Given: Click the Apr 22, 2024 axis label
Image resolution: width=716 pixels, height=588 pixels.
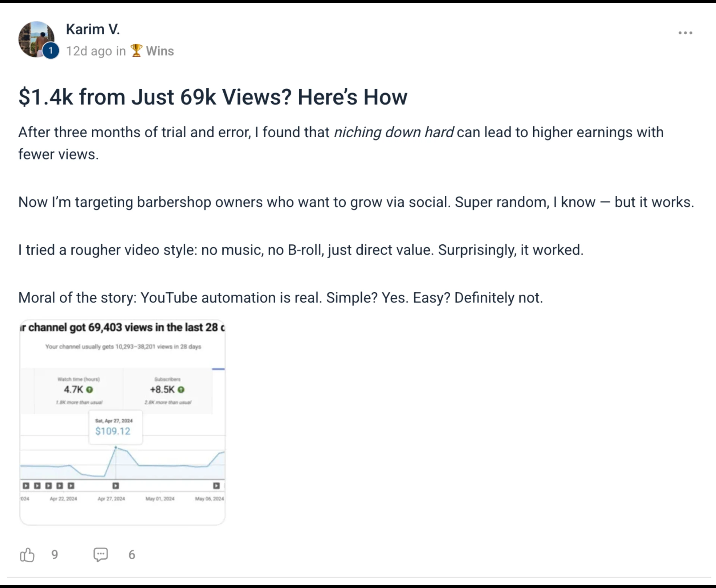Looking at the screenshot, I should pyautogui.click(x=63, y=499).
